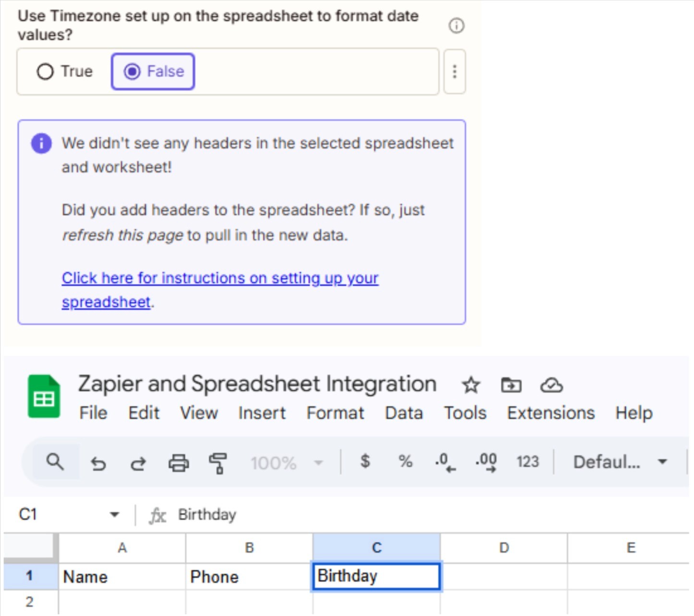This screenshot has width=694, height=616.
Task: Select the False radio option
Action: click(153, 72)
